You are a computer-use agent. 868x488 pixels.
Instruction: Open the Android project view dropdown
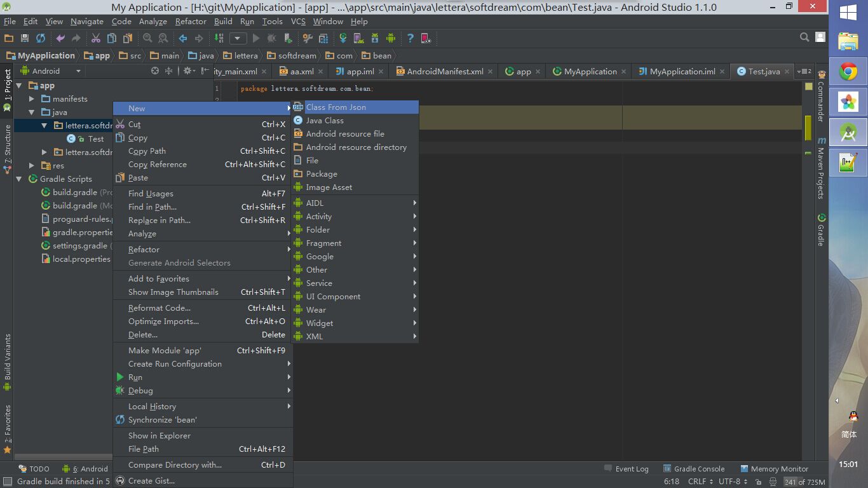(51, 71)
